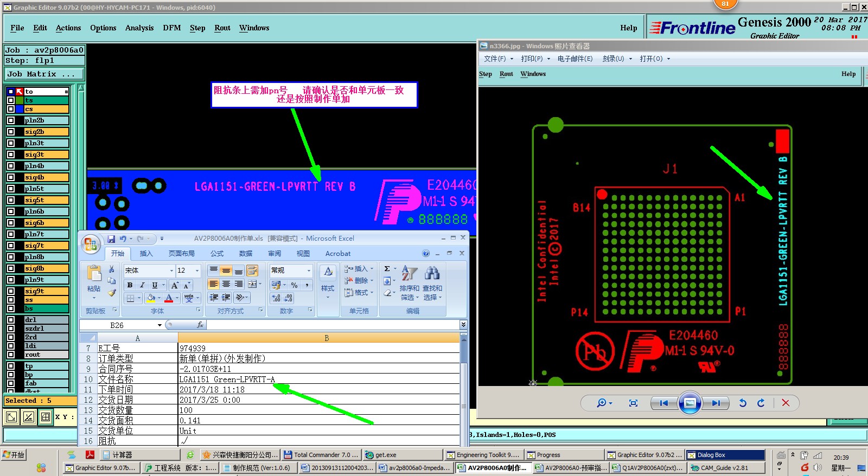Open the font color dropdown arrow
This screenshot has height=476, width=868.
click(178, 298)
